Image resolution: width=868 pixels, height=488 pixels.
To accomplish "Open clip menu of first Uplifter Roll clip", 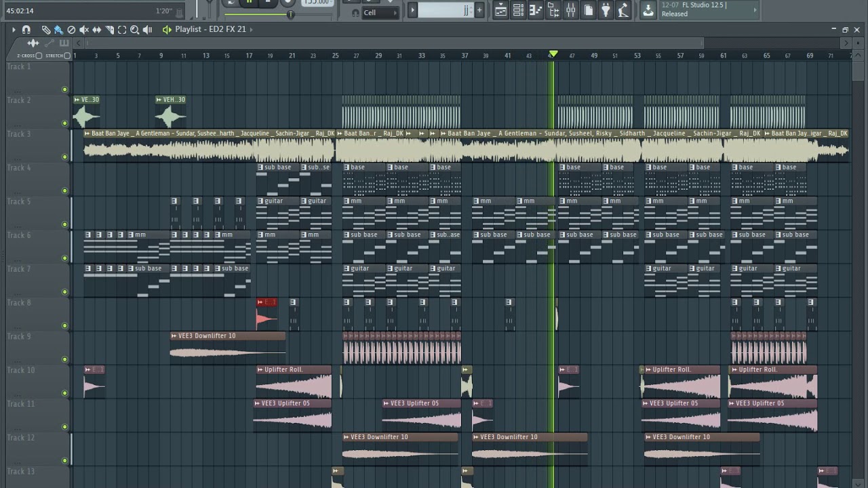I will pyautogui.click(x=260, y=370).
